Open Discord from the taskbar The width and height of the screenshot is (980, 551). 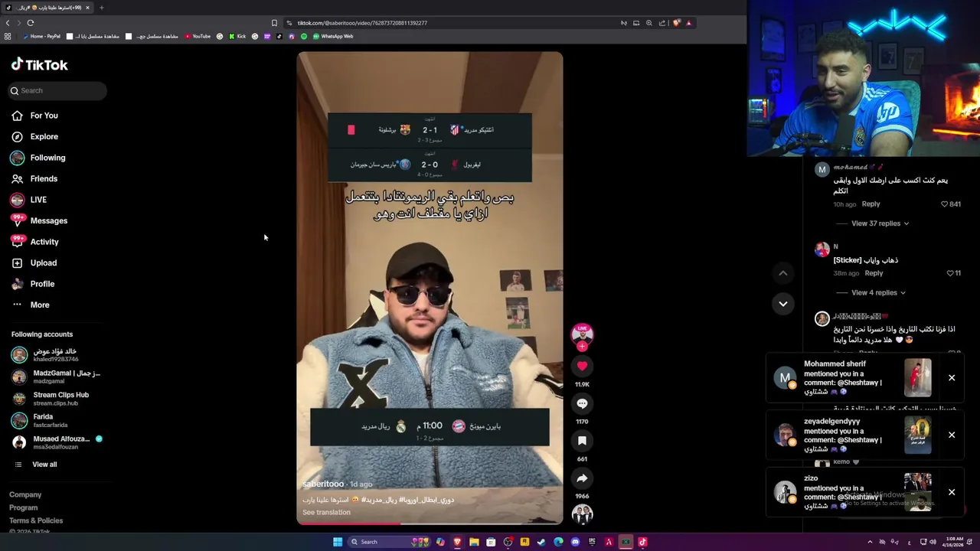click(x=575, y=542)
